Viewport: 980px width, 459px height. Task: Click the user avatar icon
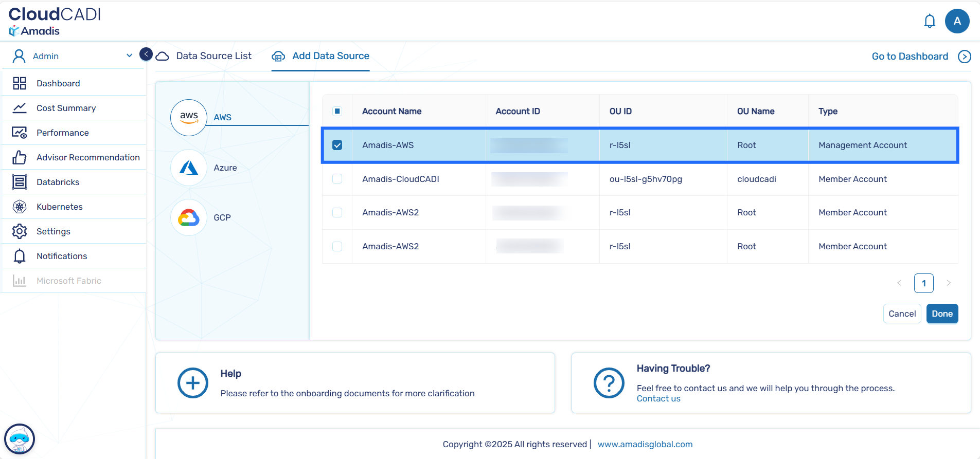tap(957, 21)
